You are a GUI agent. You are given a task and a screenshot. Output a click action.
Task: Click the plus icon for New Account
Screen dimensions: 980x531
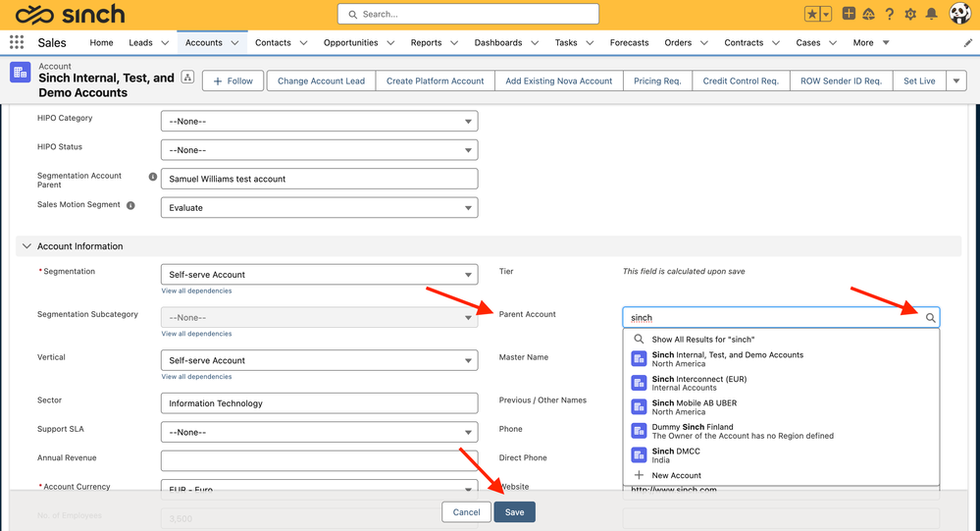pos(639,475)
